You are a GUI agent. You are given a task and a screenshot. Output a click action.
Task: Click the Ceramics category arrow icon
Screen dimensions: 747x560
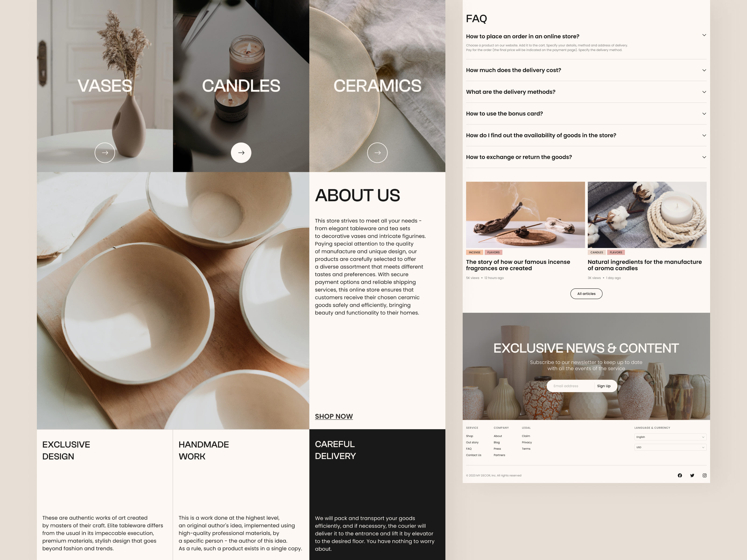[x=377, y=152]
